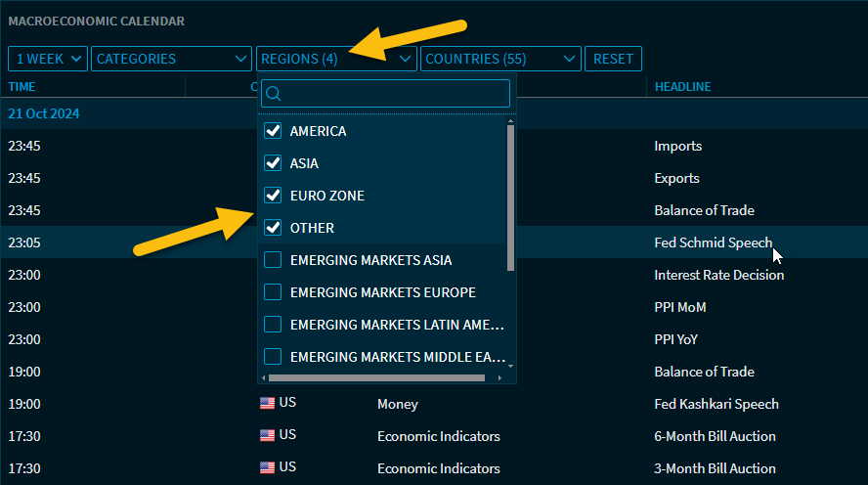Deselect the OTHER region checkbox
Viewport: 868px width, 485px height.
coord(273,228)
